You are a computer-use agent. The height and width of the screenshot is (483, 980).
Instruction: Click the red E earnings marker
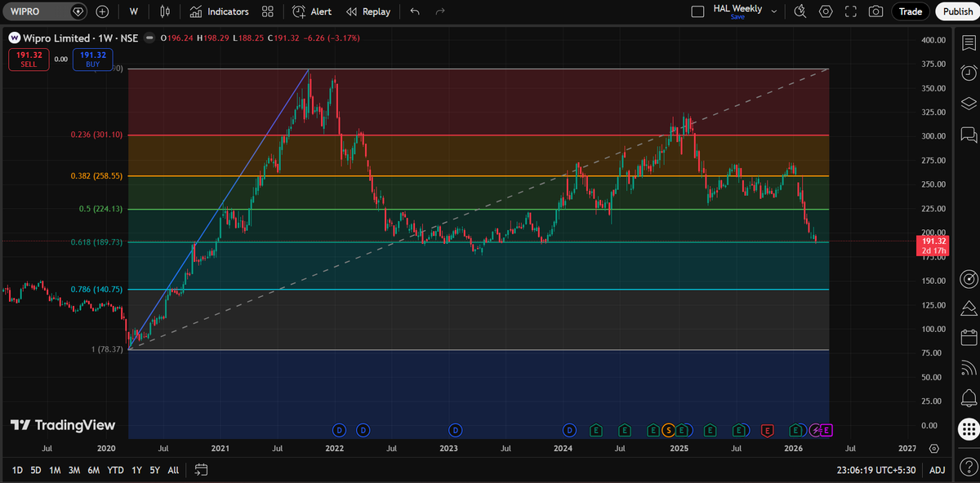point(767,430)
